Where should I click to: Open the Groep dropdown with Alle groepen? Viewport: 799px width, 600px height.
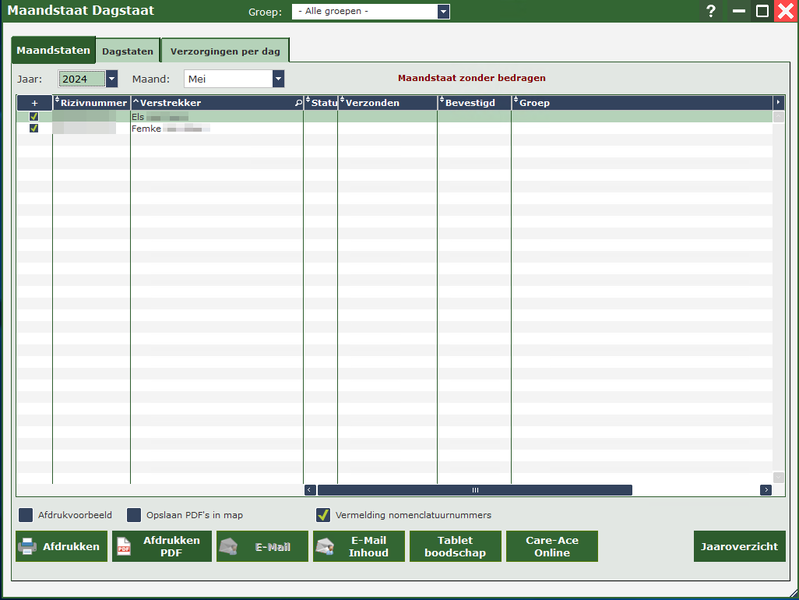pyautogui.click(x=443, y=12)
